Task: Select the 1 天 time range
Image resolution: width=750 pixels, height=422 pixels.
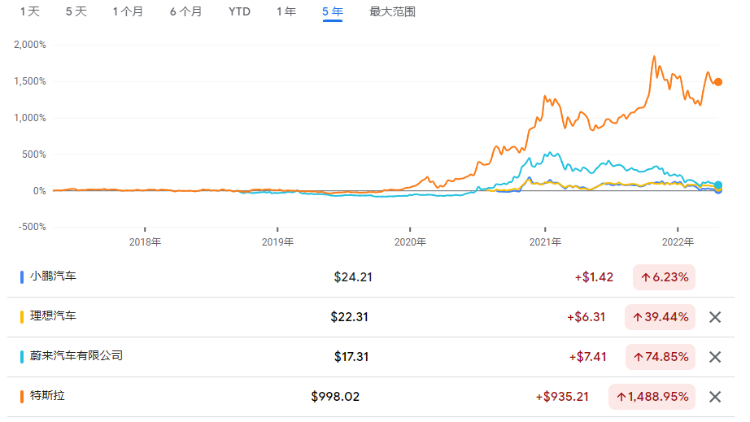Action: (30, 12)
